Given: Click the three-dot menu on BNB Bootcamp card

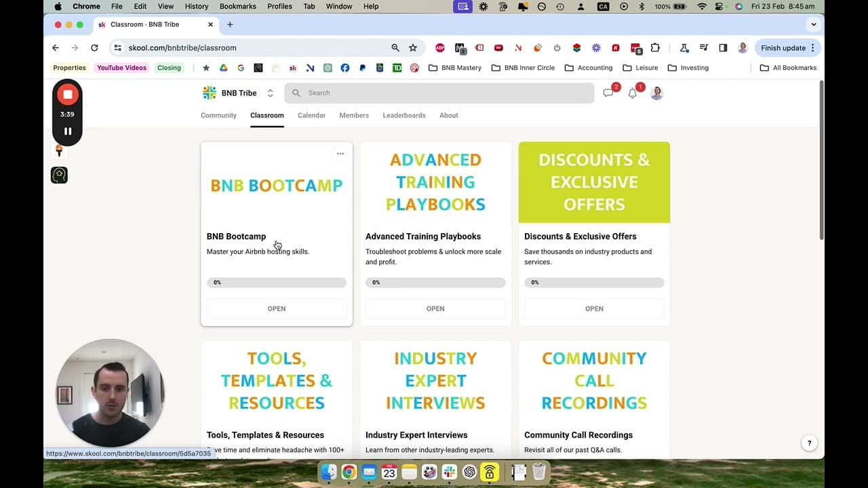Looking at the screenshot, I should 340,154.
